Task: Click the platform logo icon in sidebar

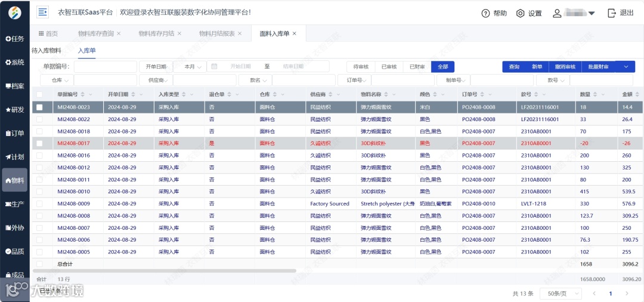Action: point(15,13)
